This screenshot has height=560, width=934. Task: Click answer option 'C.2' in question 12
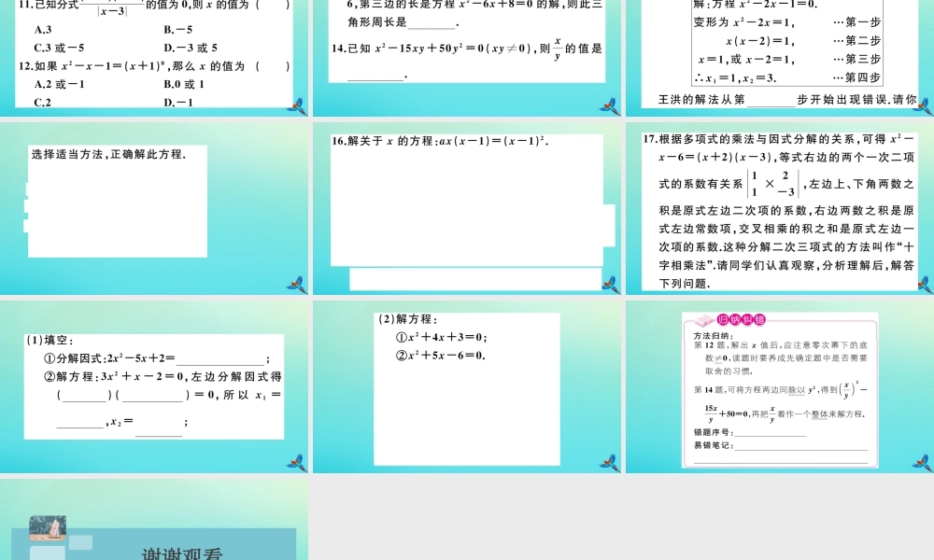pos(42,103)
